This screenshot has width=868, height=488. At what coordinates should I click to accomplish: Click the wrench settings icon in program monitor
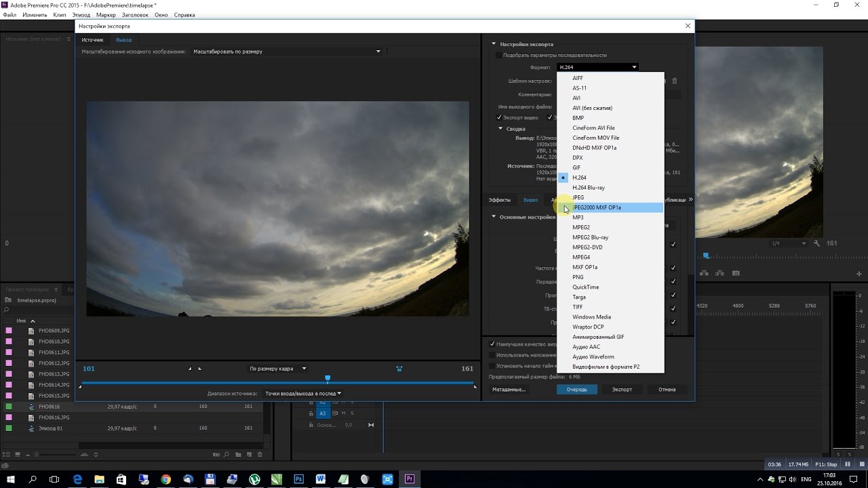tap(817, 243)
